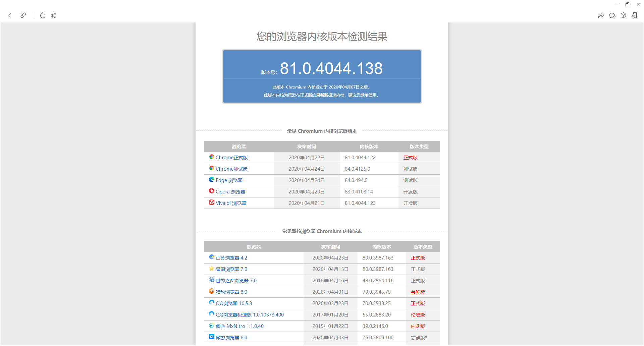Viewport: 644px width, 346px height.
Task: Visit the 猎豹浏览器 8.0 link
Action: click(x=231, y=292)
